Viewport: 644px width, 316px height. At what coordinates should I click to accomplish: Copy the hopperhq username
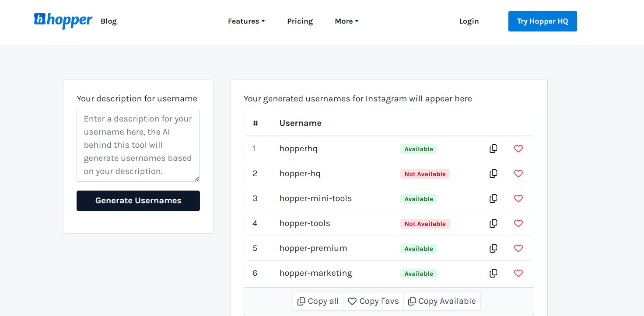click(x=493, y=149)
